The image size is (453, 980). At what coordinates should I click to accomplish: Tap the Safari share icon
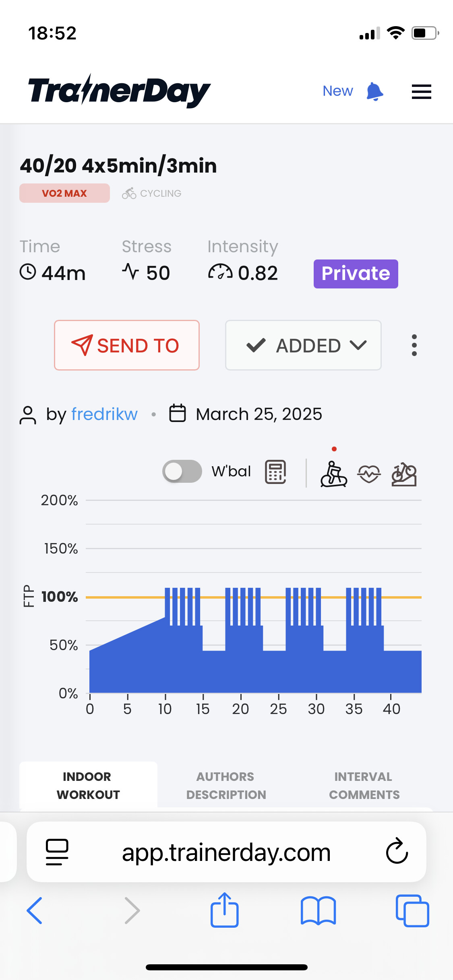coord(224,910)
